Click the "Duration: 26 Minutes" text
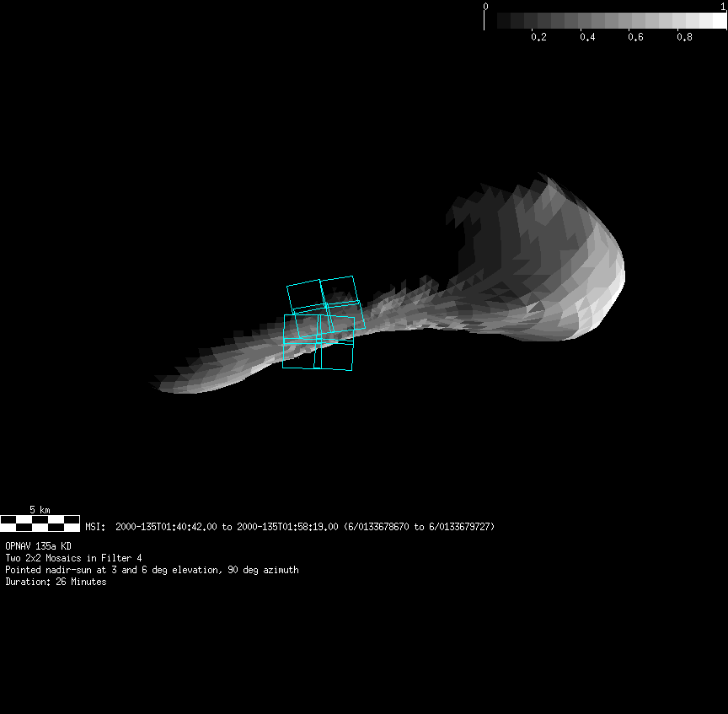This screenshot has width=728, height=714. [56, 582]
